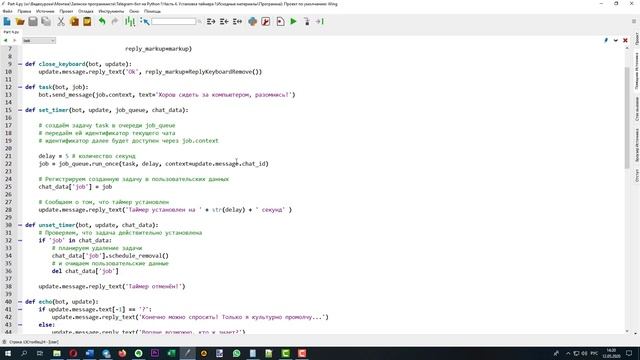640x360 pixels.
Task: Click the schedule_removal() code line
Action: (x=110, y=256)
